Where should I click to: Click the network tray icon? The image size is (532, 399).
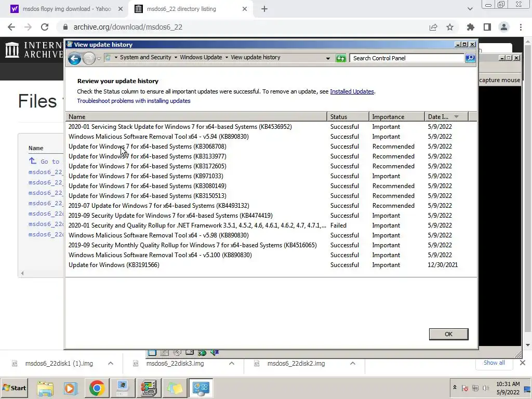(475, 388)
